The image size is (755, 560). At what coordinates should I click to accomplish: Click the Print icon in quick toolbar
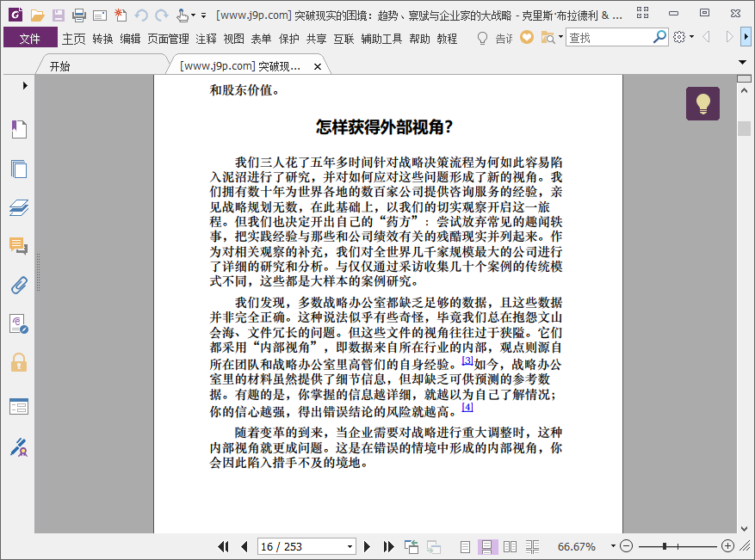pos(78,15)
